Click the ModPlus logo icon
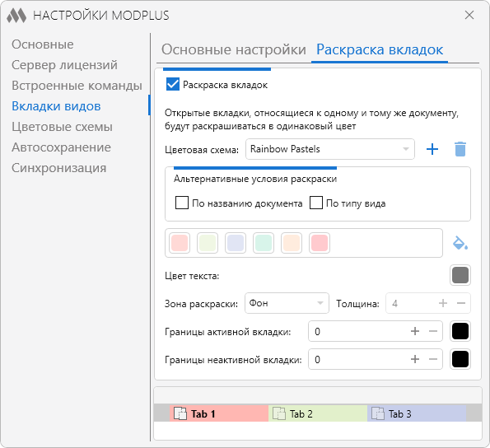Screen dimensions: 490x448 (16, 15)
